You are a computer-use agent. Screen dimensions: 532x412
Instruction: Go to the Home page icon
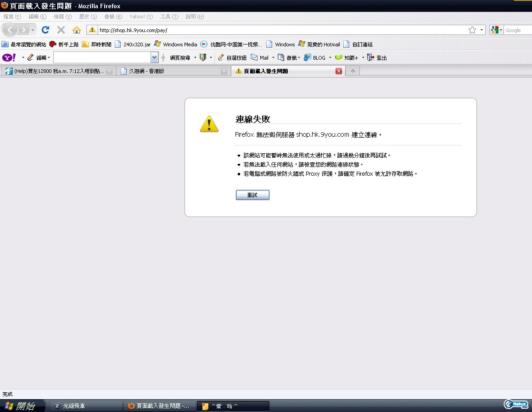pos(77,30)
